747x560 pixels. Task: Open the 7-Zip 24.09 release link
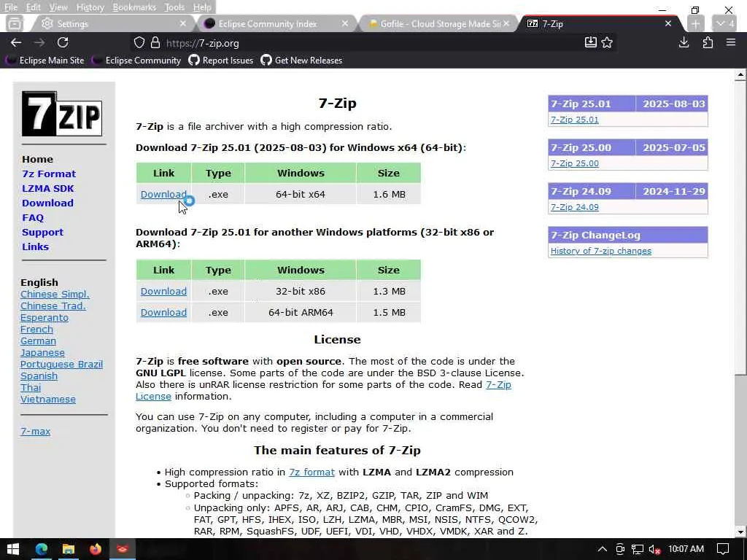point(575,207)
